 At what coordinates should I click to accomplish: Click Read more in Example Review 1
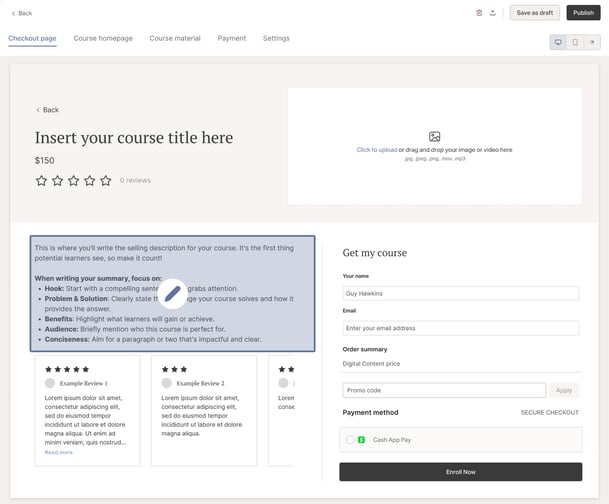[x=59, y=452]
